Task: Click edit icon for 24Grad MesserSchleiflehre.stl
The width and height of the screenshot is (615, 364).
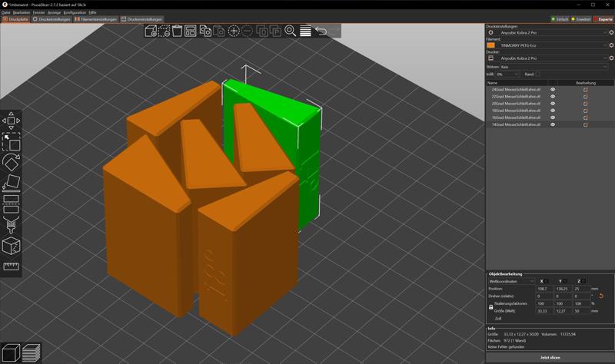Action: tap(586, 89)
